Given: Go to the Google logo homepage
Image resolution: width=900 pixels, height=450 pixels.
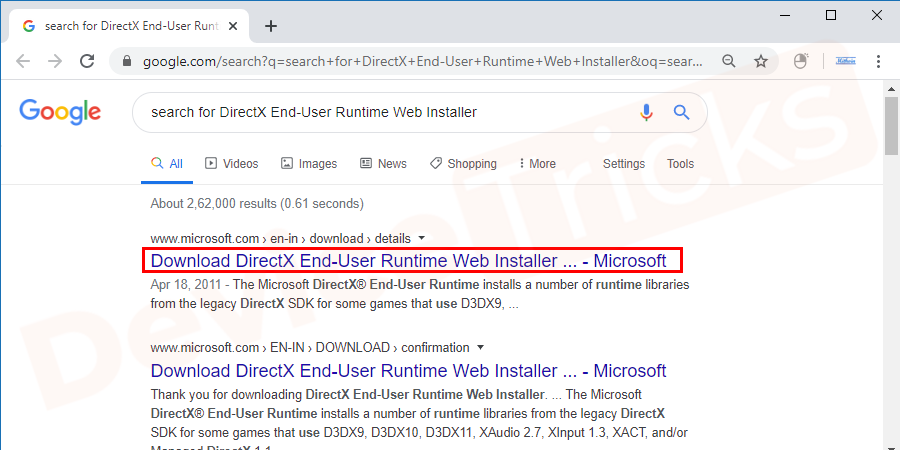Looking at the screenshot, I should click(x=60, y=111).
